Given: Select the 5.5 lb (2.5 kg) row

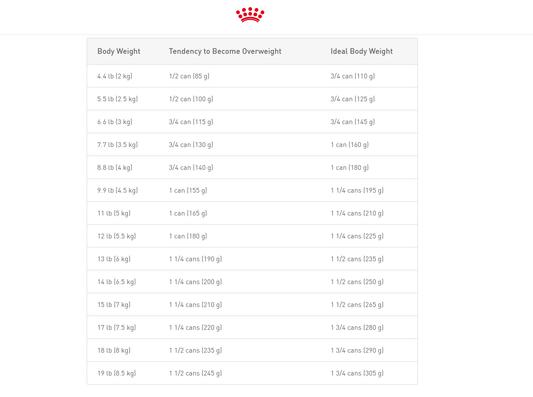Looking at the screenshot, I should pyautogui.click(x=252, y=99).
